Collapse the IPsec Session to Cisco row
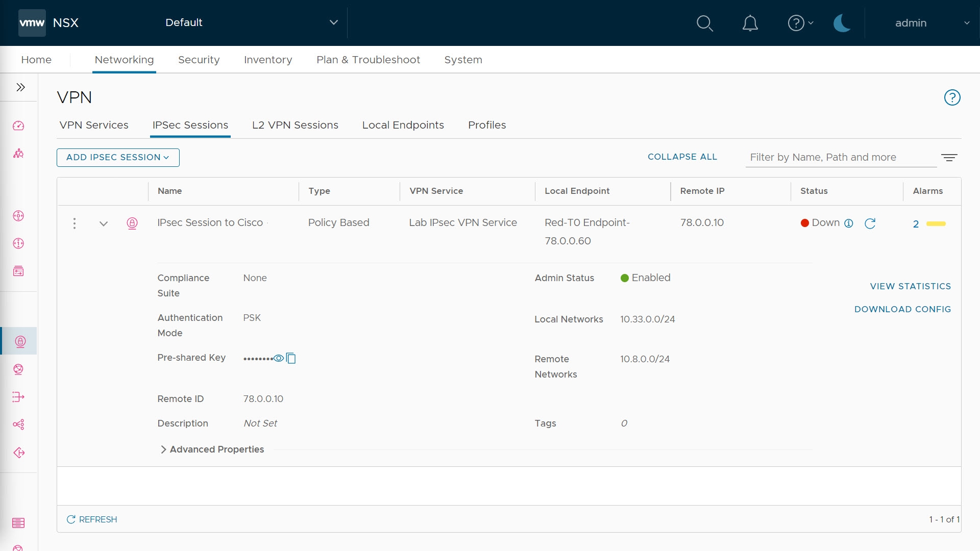Screen dimensions: 980x551 [x=104, y=223]
